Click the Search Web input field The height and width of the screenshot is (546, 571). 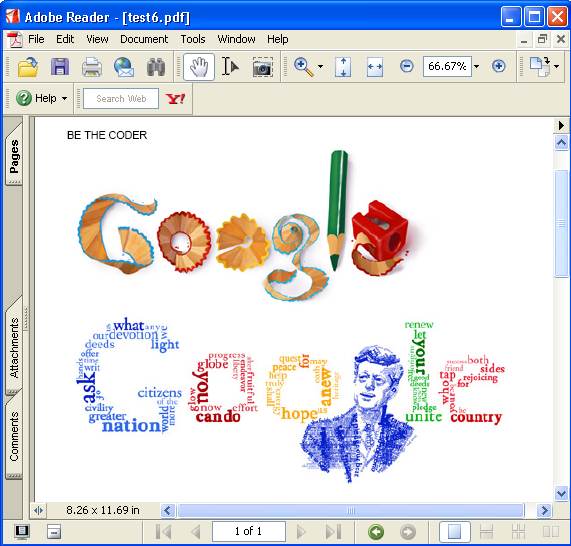point(121,98)
